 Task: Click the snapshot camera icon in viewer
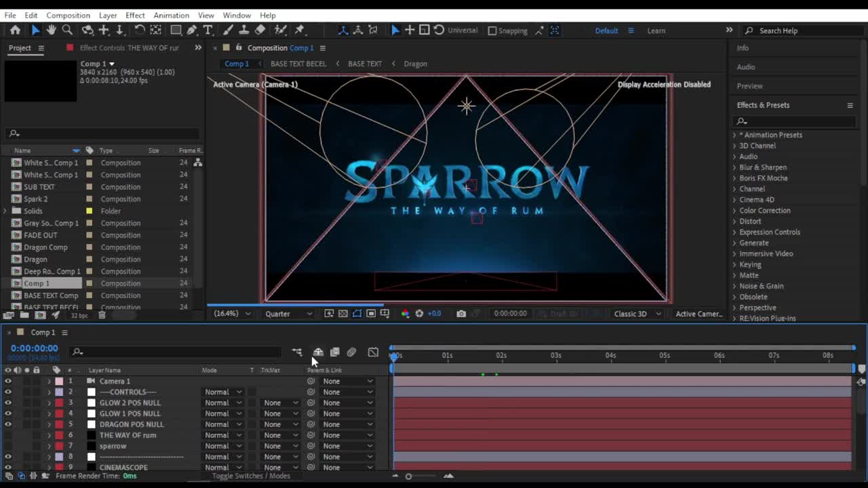461,313
